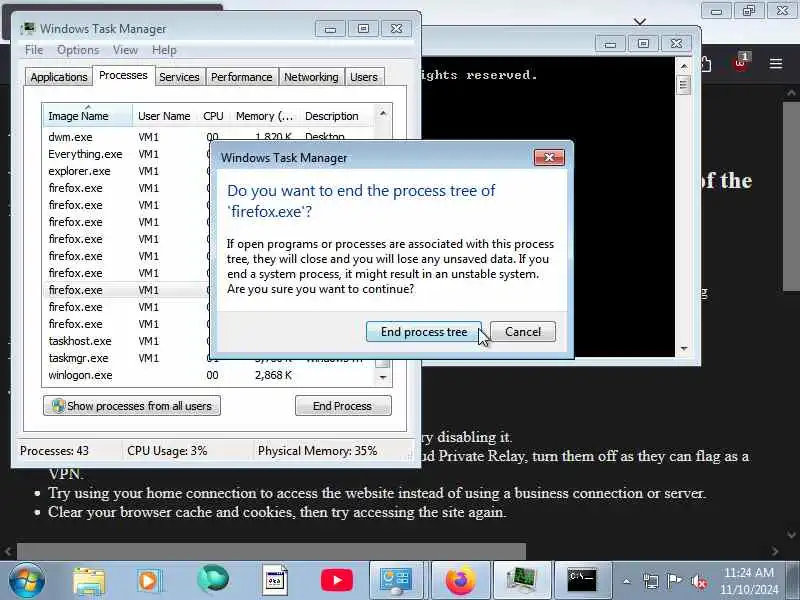This screenshot has height=600, width=800.
Task: Minimize the Task Manager window
Action: tap(330, 29)
